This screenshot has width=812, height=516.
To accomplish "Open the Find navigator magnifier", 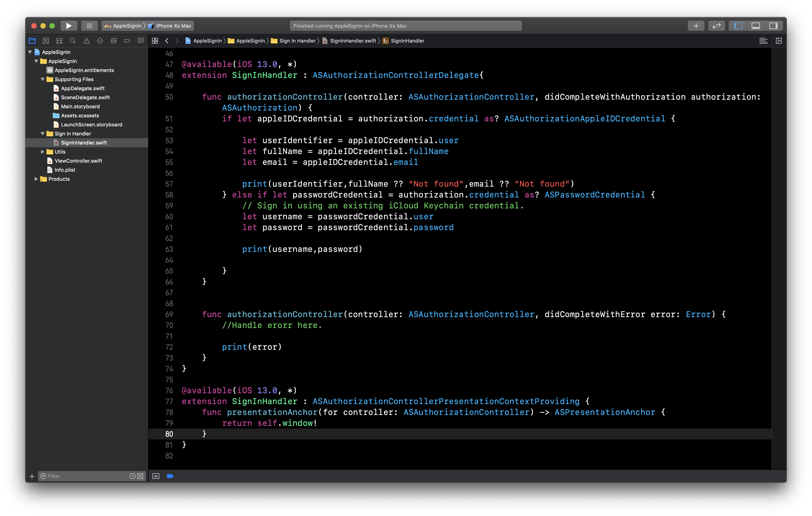I will [73, 41].
